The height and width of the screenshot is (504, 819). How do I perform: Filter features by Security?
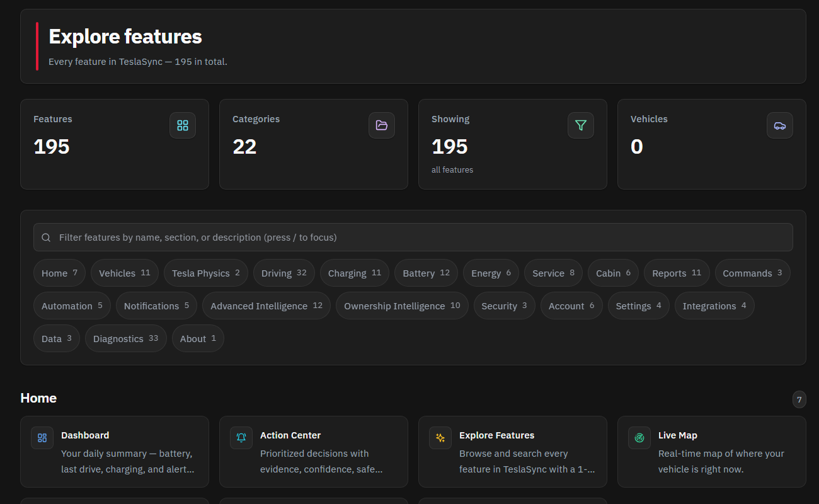(x=505, y=306)
